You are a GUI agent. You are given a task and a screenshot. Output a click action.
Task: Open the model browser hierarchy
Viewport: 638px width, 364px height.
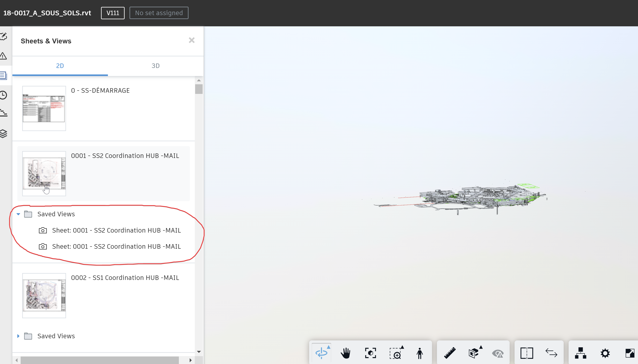click(580, 353)
